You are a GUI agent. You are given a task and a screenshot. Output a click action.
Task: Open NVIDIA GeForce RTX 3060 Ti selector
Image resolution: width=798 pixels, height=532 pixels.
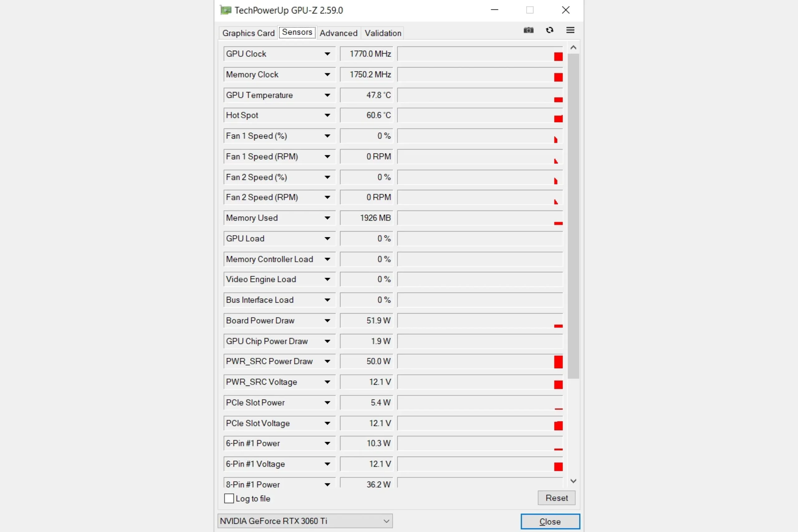[x=305, y=521]
